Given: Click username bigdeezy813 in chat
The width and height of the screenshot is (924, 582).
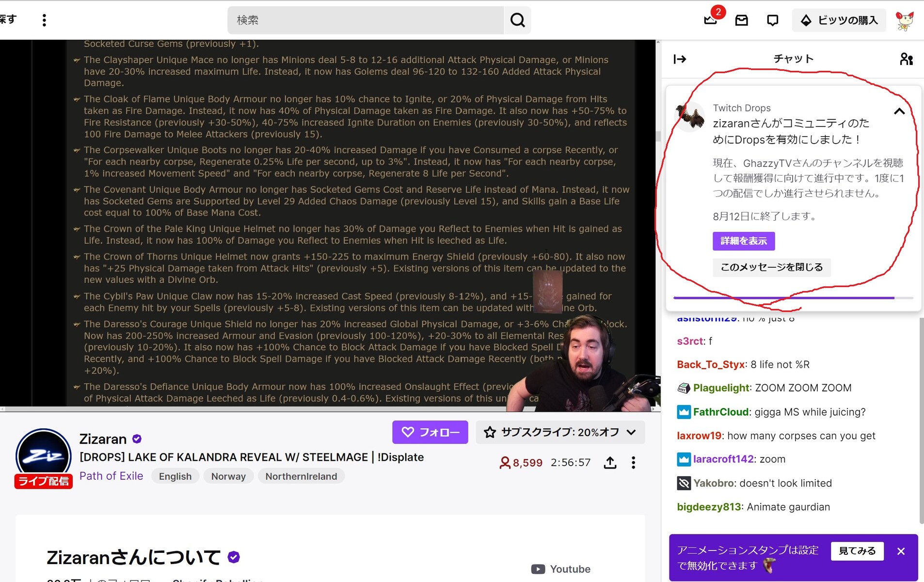Looking at the screenshot, I should pos(709,507).
